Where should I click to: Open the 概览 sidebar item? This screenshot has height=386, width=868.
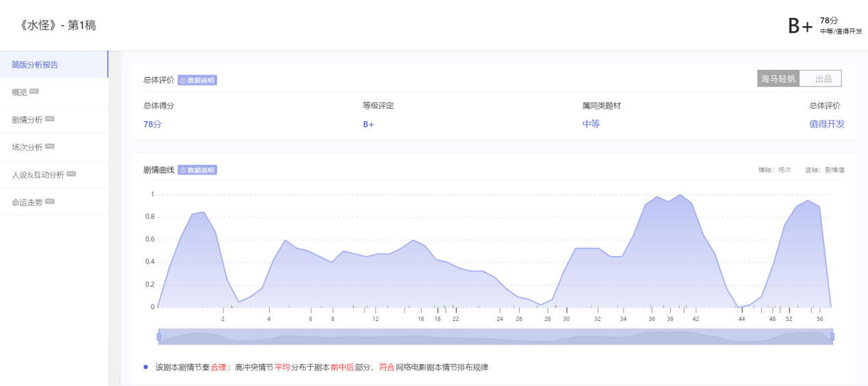tap(53, 92)
